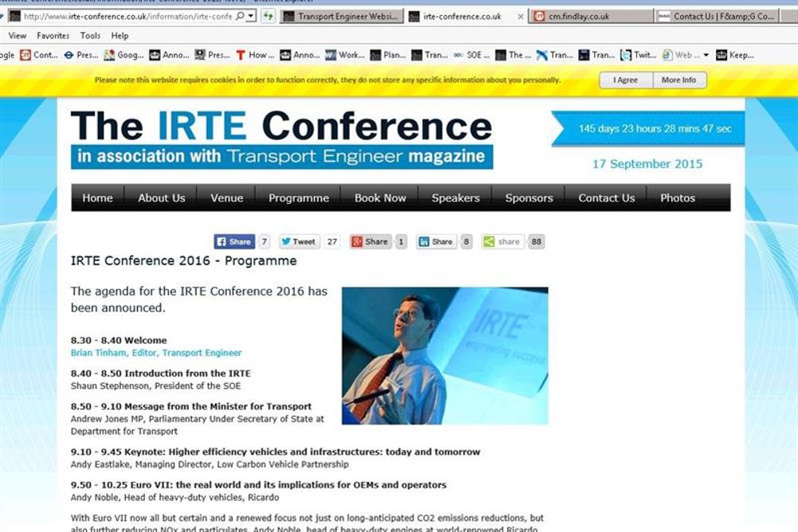Go to the Home page in site navigation
The image size is (798, 532).
(97, 198)
